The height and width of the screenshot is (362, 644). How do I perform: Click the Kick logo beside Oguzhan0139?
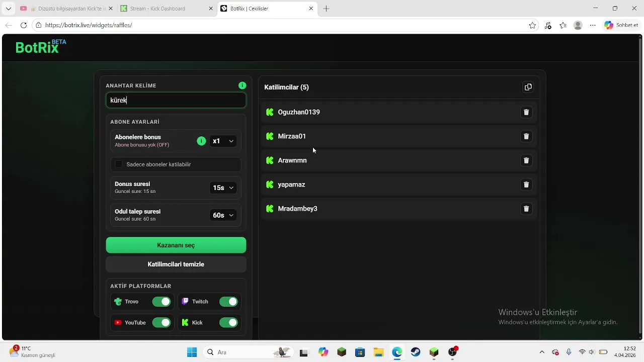click(270, 112)
